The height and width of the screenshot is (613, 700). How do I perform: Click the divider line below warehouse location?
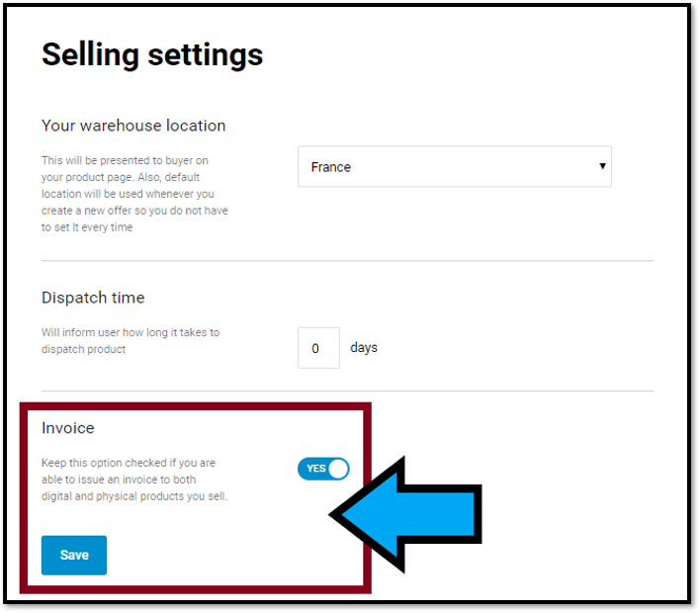click(x=347, y=261)
